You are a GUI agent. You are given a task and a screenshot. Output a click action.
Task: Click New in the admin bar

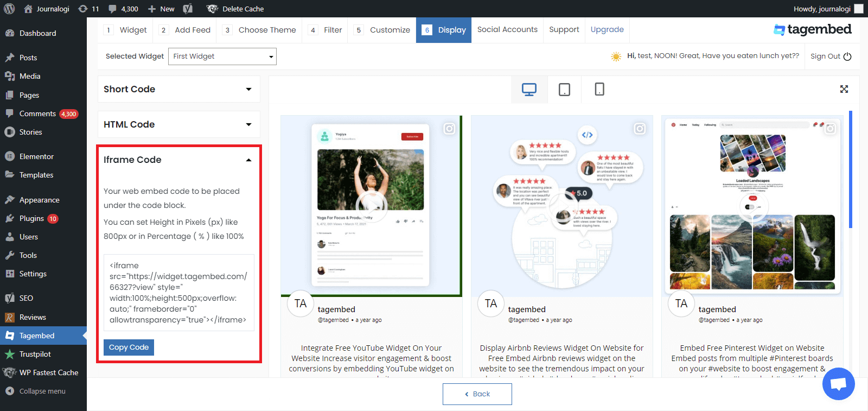161,9
